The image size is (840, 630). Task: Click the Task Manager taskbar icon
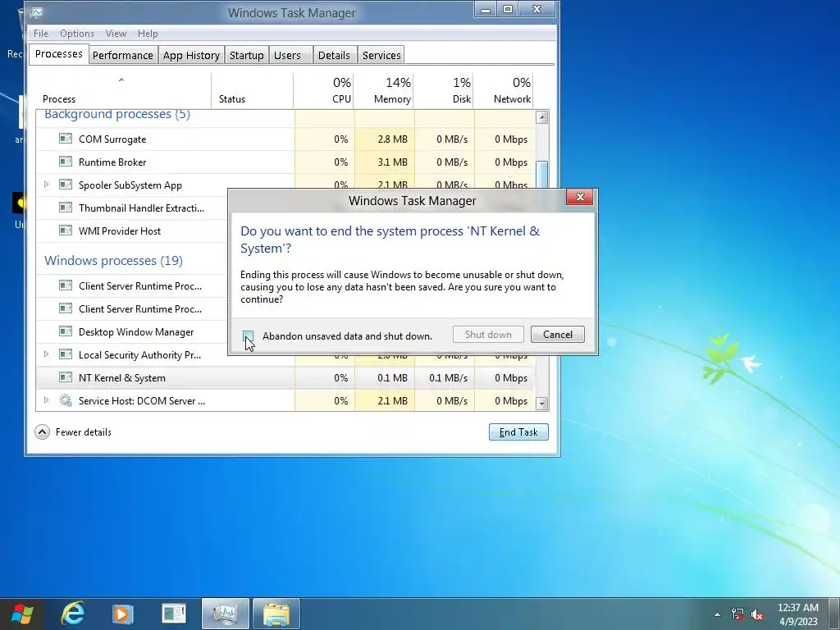(x=225, y=614)
